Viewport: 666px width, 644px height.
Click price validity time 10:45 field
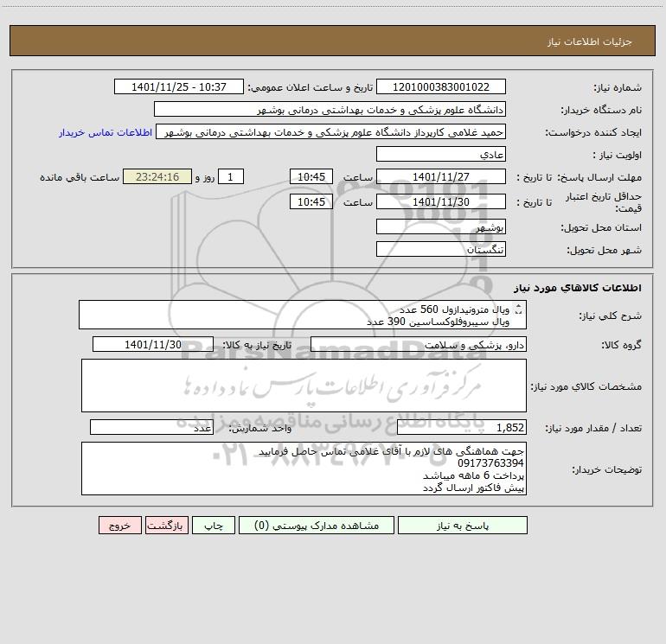click(x=311, y=201)
